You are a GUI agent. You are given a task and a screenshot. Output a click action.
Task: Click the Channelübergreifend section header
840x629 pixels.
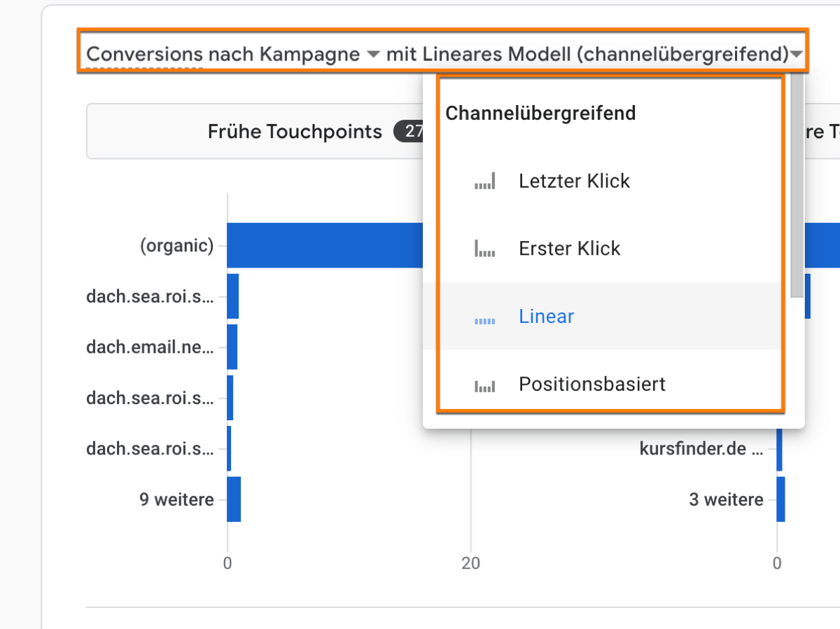tap(540, 113)
